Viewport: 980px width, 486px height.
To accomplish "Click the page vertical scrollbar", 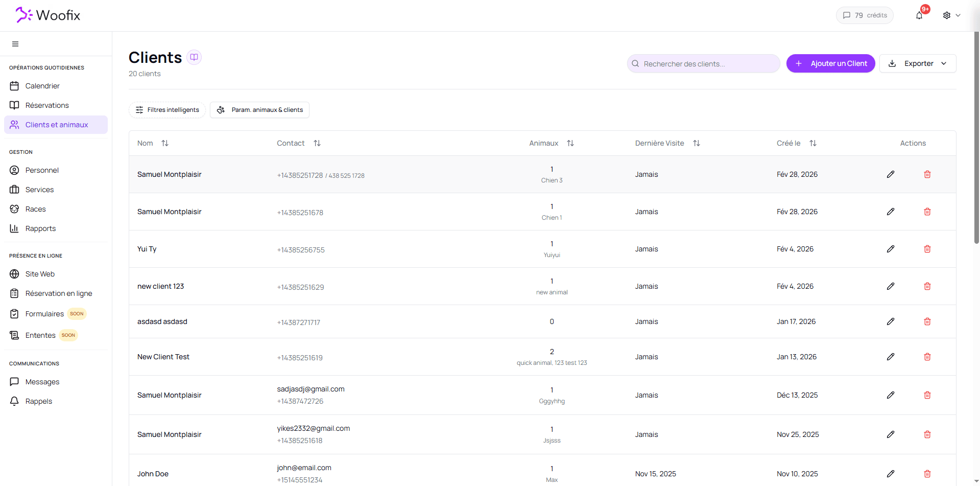I will coord(976,138).
